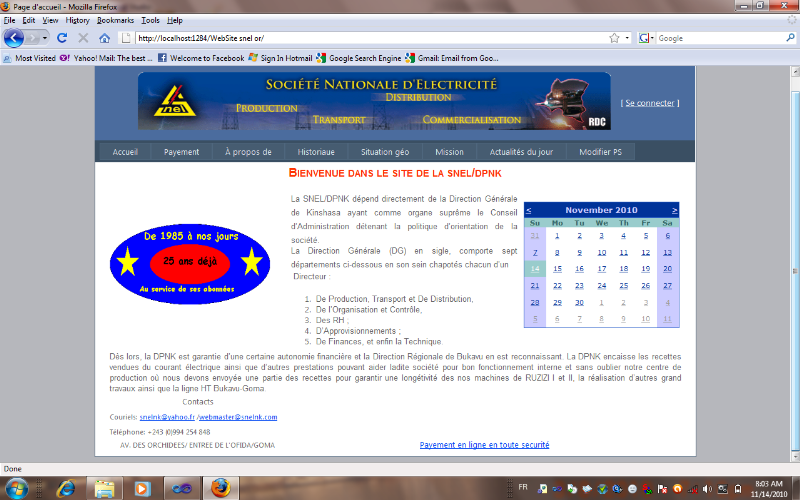Screen dimensions: 800x500
Task: Click the FR language indicator
Action: [523, 487]
